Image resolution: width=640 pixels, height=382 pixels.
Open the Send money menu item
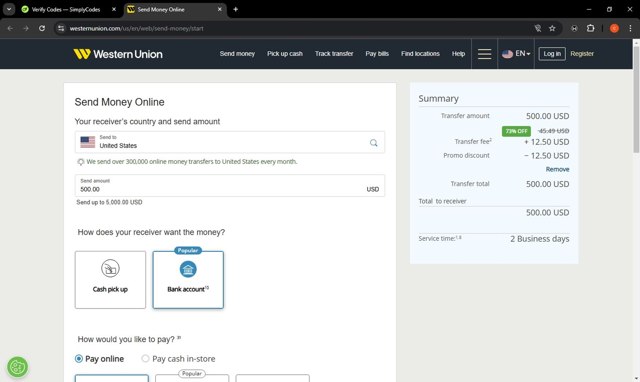click(x=237, y=53)
